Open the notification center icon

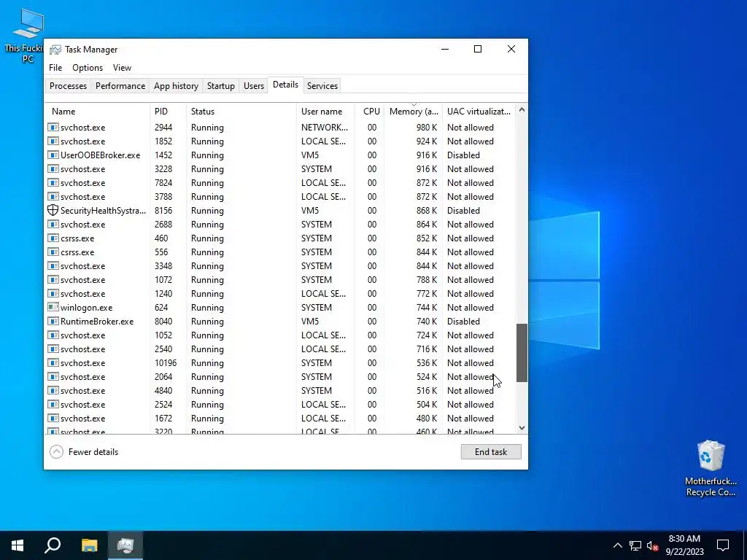[x=723, y=545]
